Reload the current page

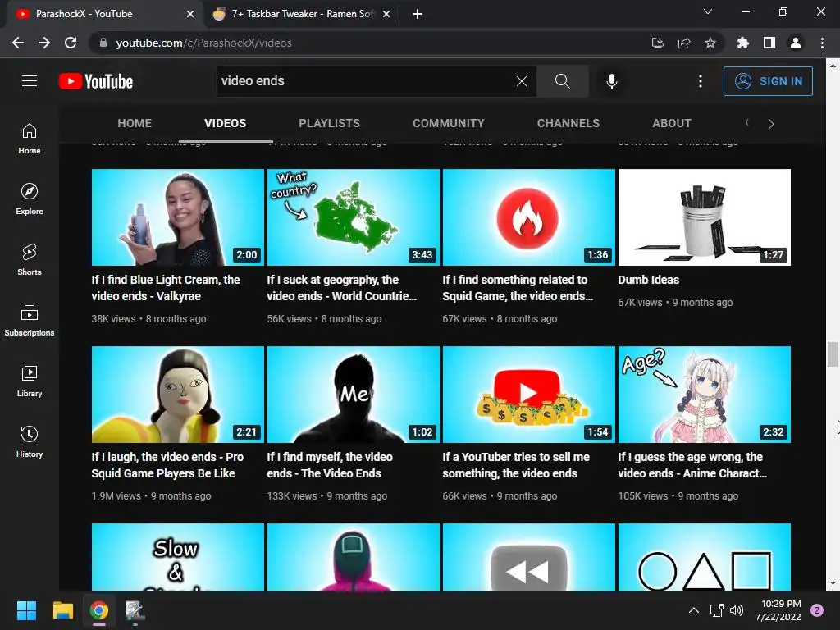click(x=71, y=43)
